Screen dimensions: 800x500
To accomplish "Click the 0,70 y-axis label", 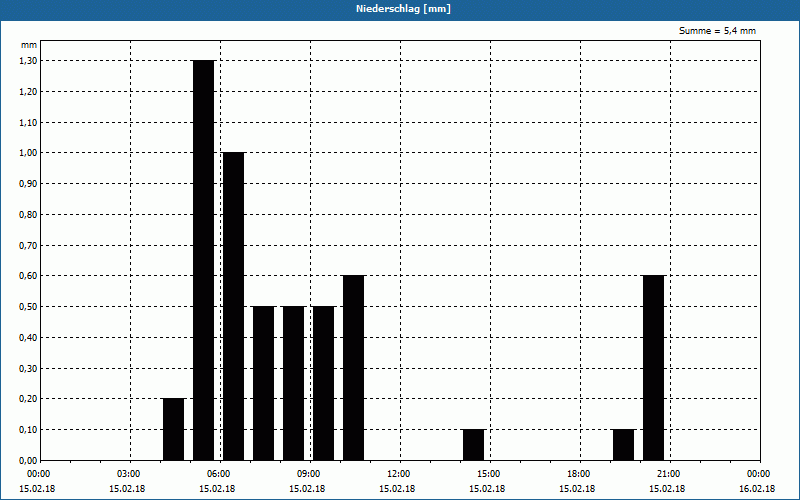I will (x=28, y=245).
